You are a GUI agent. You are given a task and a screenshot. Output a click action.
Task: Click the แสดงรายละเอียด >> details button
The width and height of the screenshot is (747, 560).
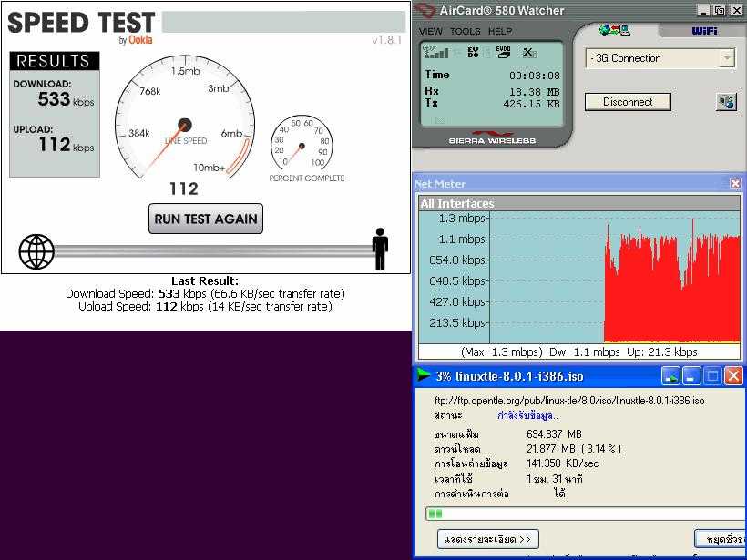click(x=488, y=539)
